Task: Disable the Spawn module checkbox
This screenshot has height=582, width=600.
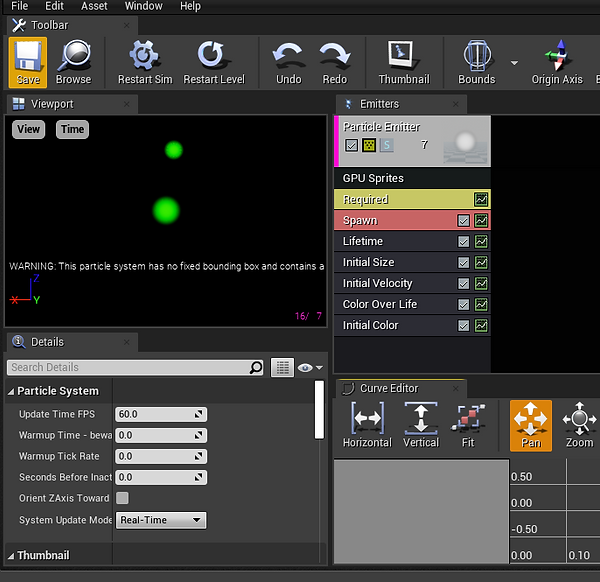Action: (x=463, y=221)
